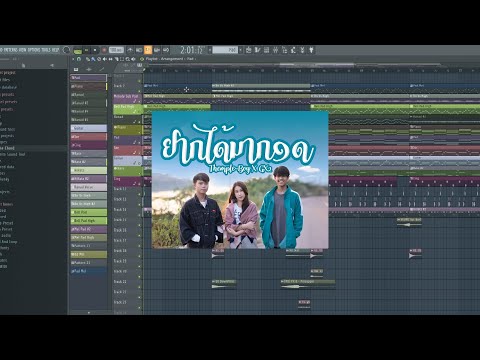
Task: Open the VIEW menu
Action: pyautogui.click(x=23, y=50)
